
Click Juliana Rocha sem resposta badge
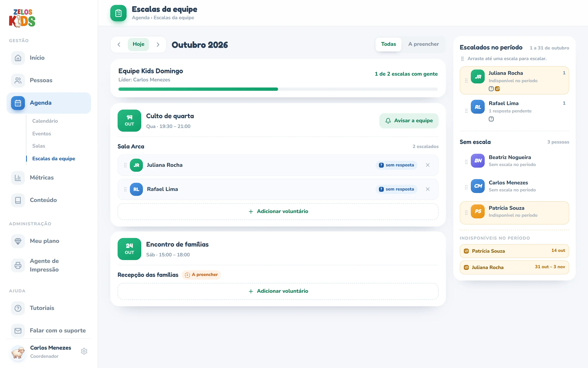pos(396,165)
